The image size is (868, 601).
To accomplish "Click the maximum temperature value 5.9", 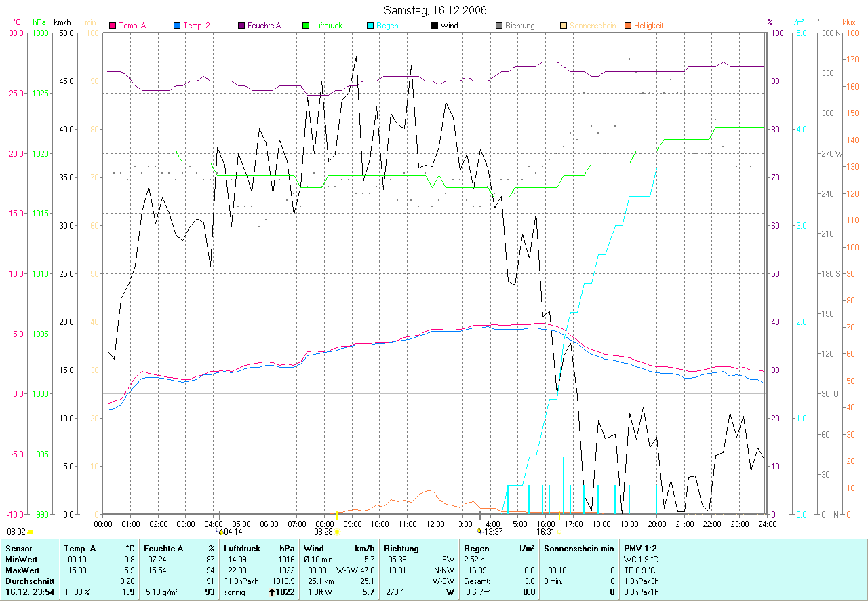I will coord(130,570).
